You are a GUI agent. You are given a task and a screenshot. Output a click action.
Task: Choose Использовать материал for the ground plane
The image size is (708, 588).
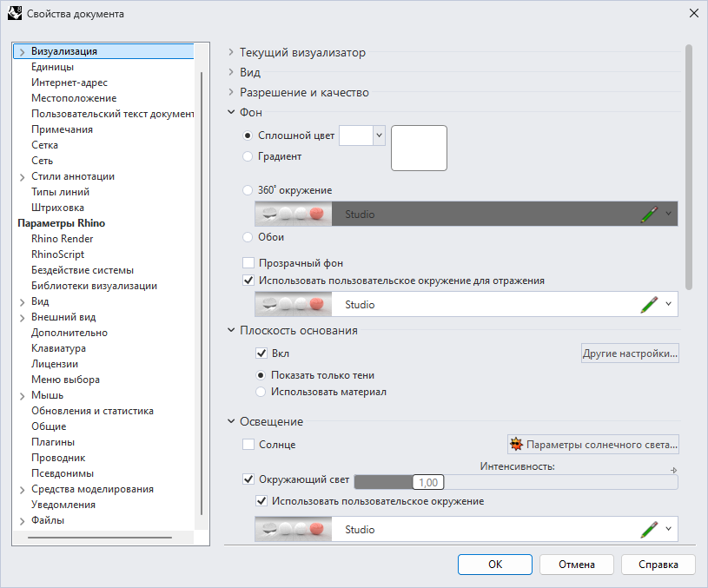coord(261,392)
